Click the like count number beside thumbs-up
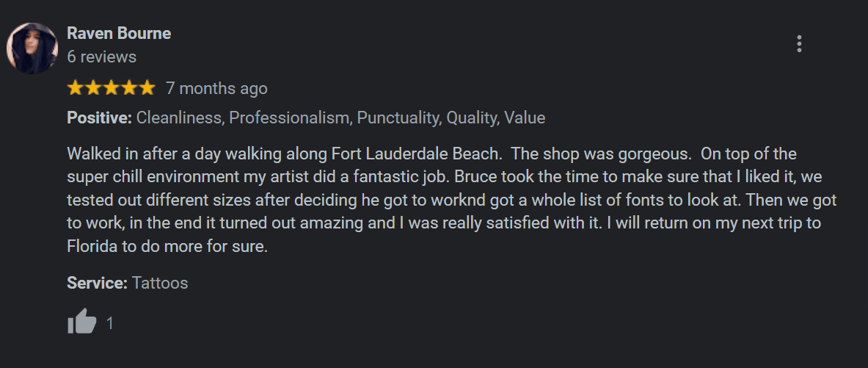 [x=110, y=323]
